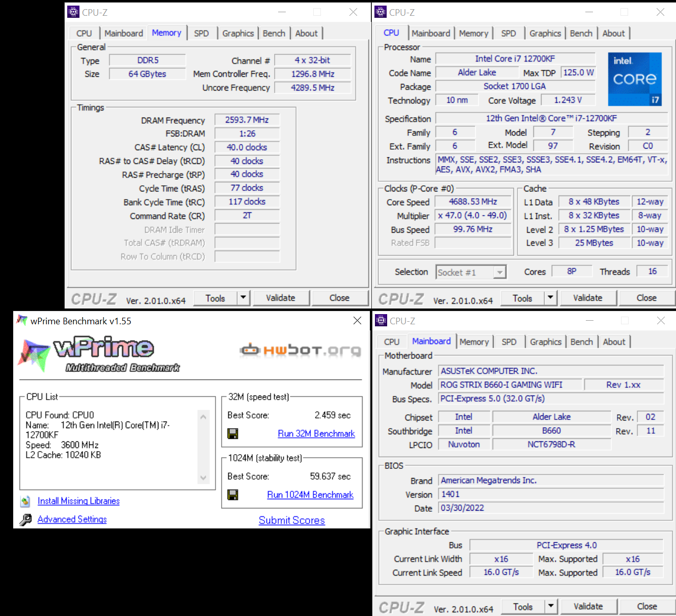Screen dimensions: 676x616
Task: Click the processor name Intel Core i7 12700KF
Action: tap(515, 59)
